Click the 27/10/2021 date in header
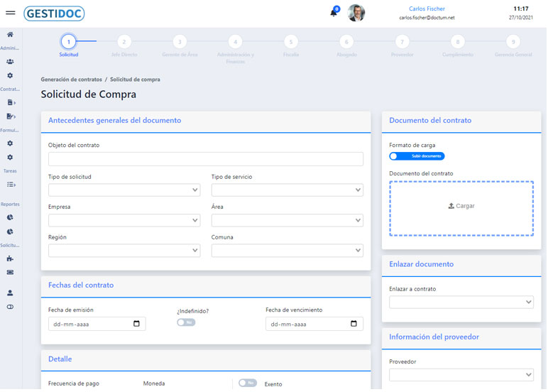The width and height of the screenshot is (548, 392). pos(521,18)
